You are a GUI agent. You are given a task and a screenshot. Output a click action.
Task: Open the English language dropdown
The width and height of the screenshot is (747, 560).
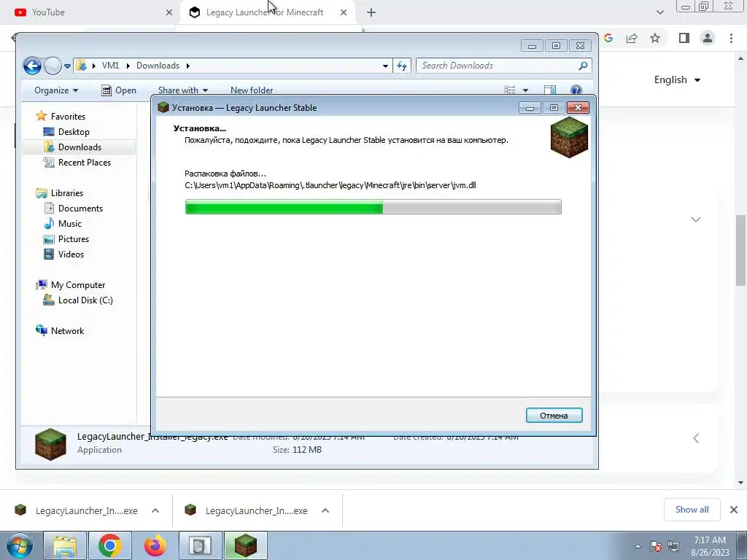(677, 79)
